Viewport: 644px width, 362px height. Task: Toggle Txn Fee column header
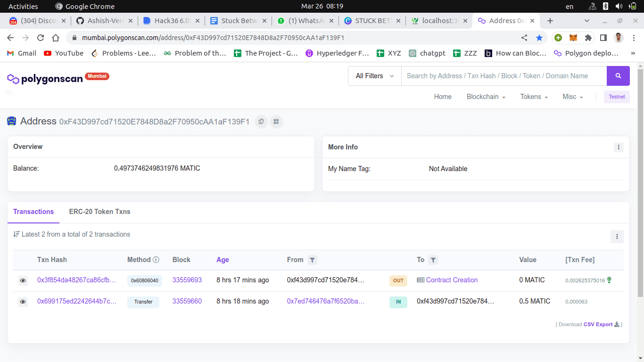[x=580, y=260]
